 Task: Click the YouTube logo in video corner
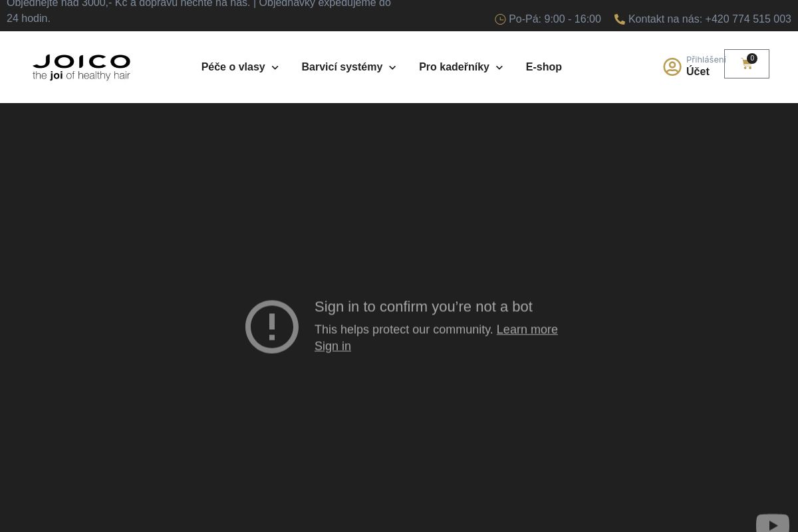click(772, 523)
